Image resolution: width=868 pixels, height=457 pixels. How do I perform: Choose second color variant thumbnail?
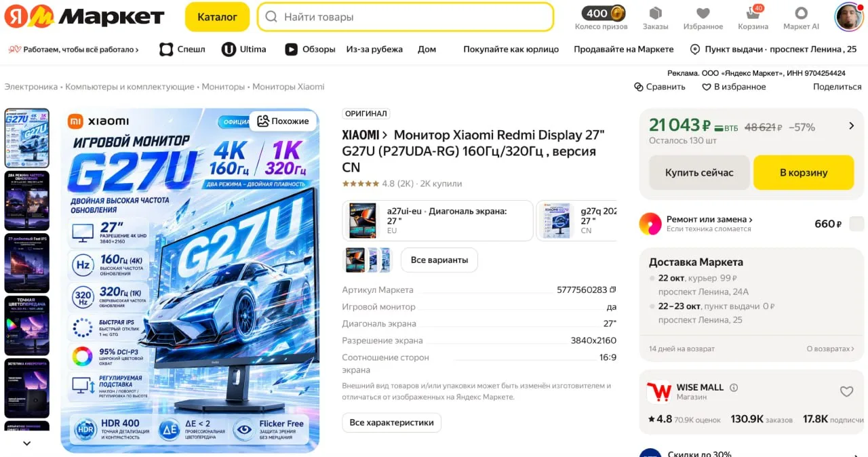(x=373, y=260)
